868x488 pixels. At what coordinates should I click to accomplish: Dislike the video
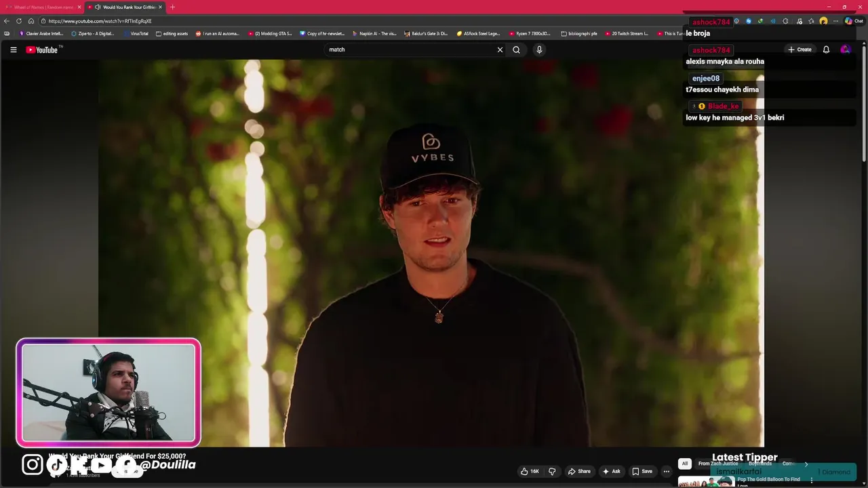[552, 471]
